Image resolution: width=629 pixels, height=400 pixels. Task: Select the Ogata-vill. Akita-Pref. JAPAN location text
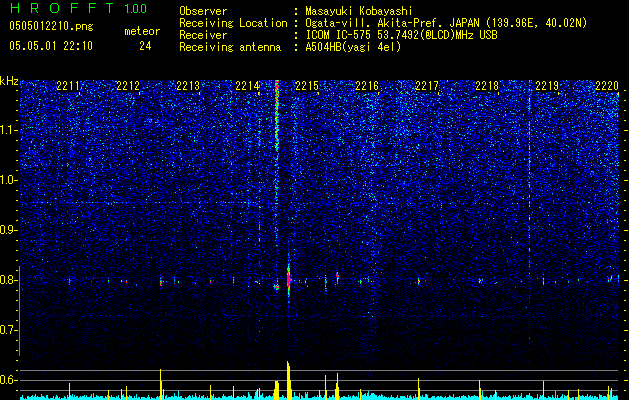pos(446,23)
